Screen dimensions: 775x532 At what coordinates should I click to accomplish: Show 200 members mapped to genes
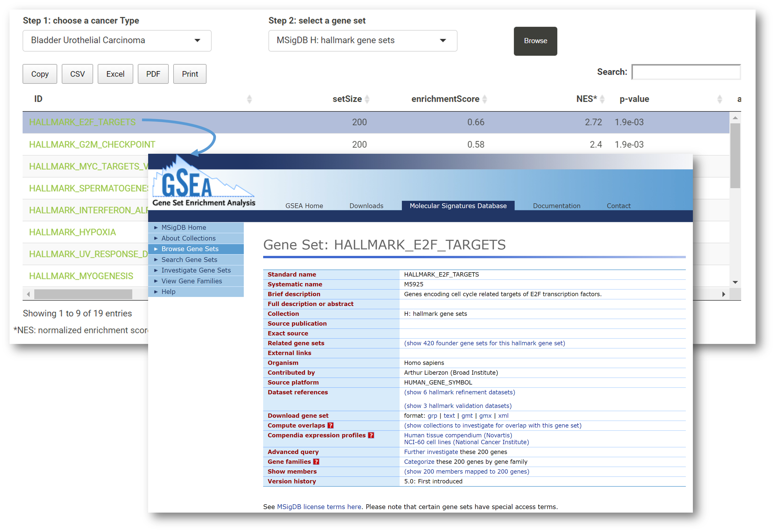466,472
